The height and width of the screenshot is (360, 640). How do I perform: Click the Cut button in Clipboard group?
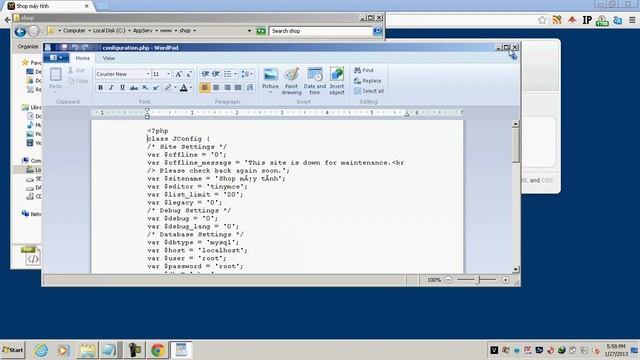point(76,71)
